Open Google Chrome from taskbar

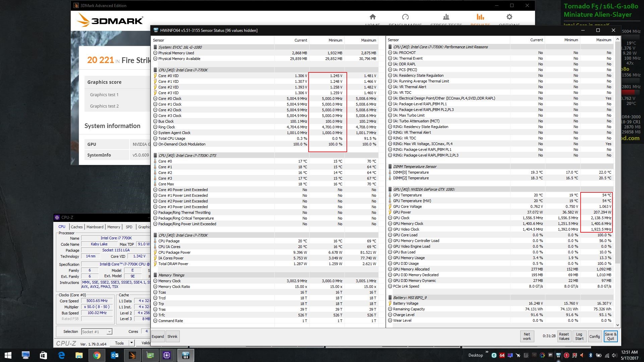(97, 355)
